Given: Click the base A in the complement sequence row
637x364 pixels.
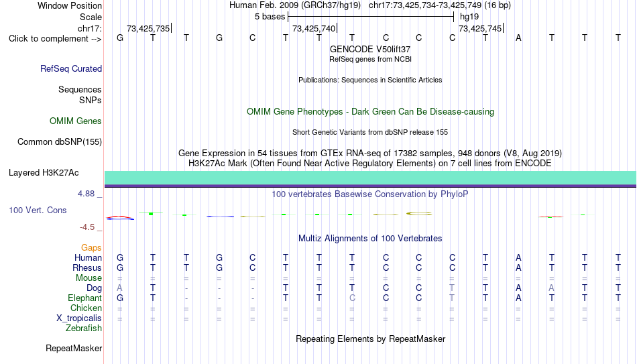Looking at the screenshot, I should tap(518, 38).
